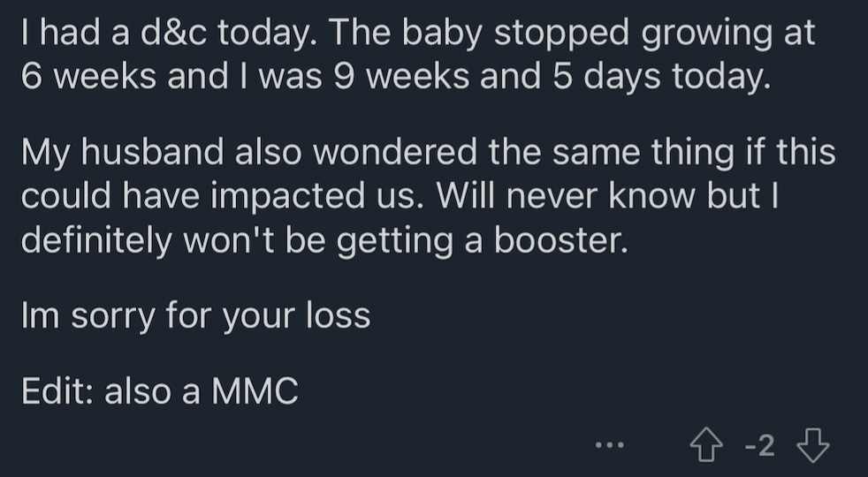Click the words "getting a" before booster
Image resolution: width=868 pixels, height=477 pixels.
409,242
